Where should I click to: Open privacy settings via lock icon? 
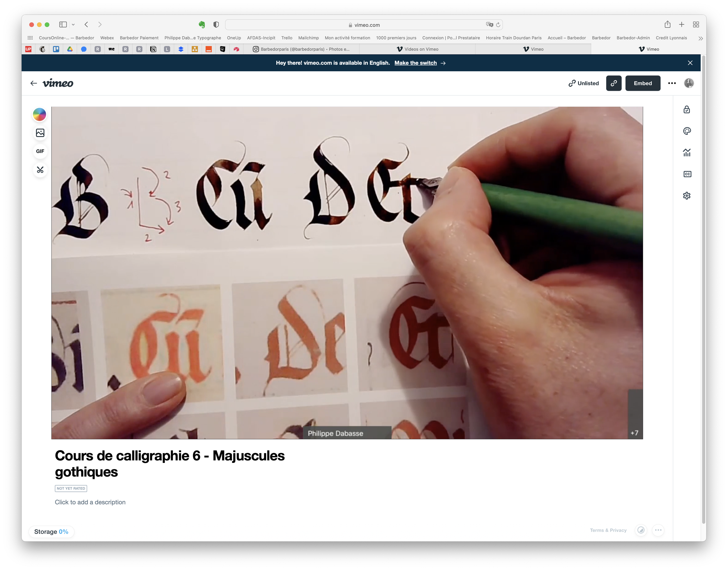pyautogui.click(x=687, y=109)
